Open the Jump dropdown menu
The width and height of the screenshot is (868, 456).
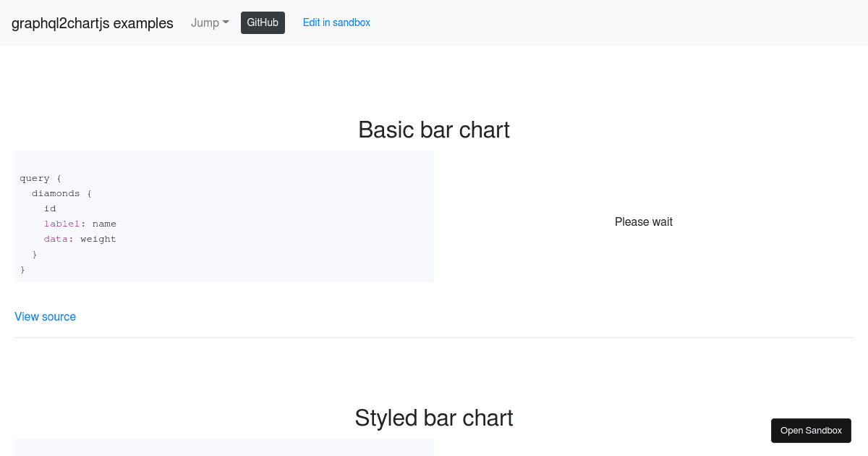[x=205, y=22]
